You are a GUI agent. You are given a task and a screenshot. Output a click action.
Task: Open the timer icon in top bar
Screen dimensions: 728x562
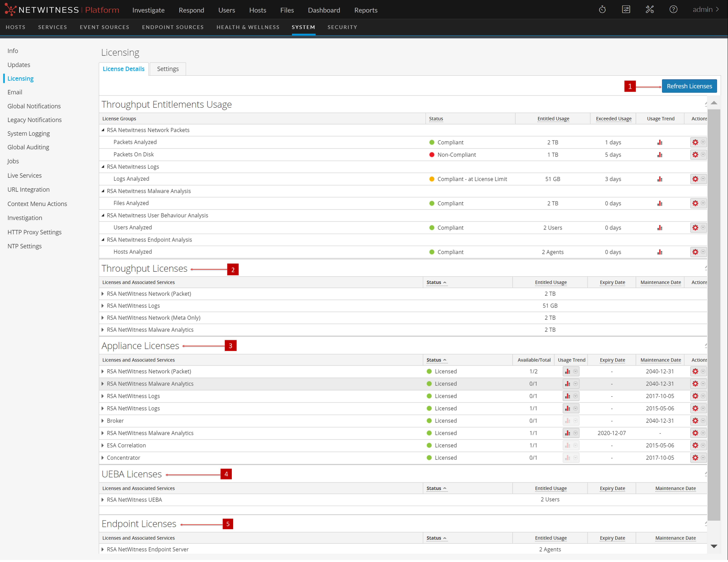click(602, 10)
